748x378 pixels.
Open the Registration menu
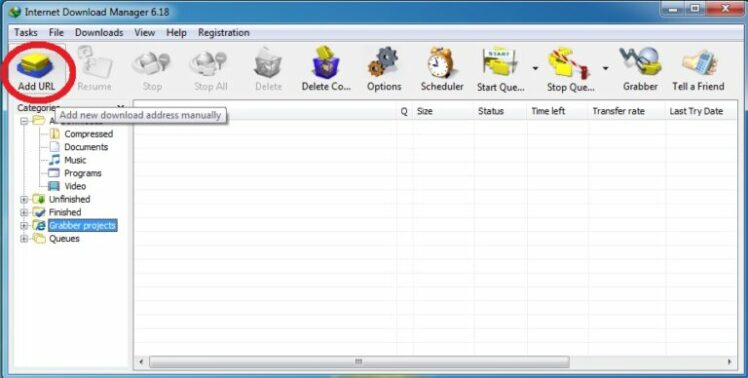(223, 32)
